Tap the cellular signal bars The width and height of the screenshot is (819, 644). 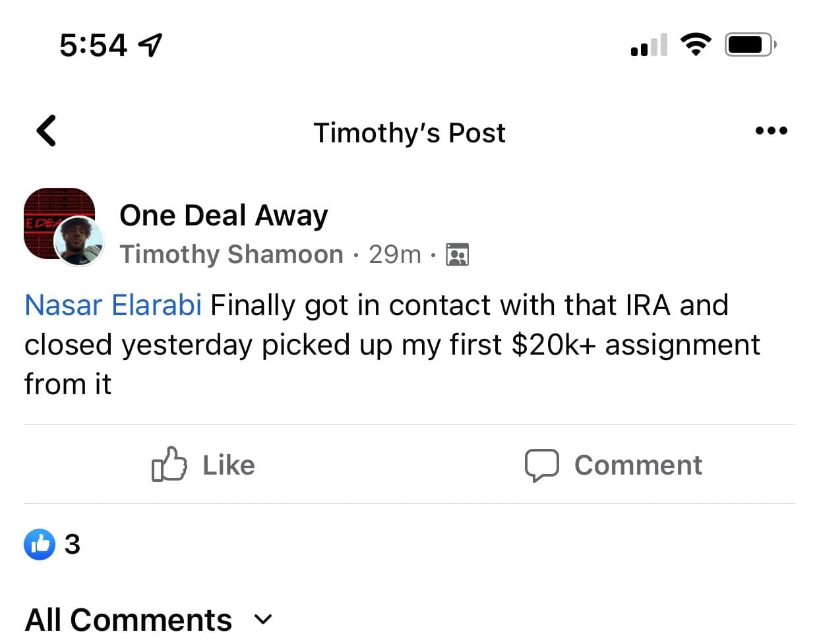coord(649,45)
